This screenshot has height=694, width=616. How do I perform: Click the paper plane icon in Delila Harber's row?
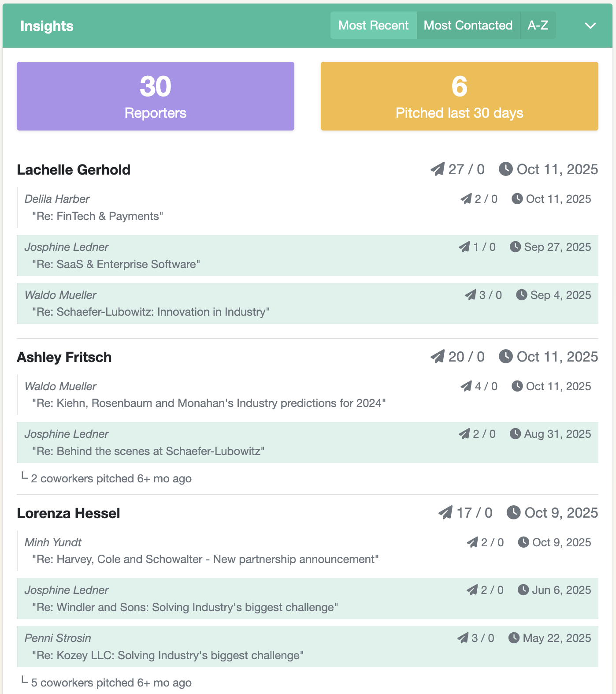pyautogui.click(x=466, y=199)
